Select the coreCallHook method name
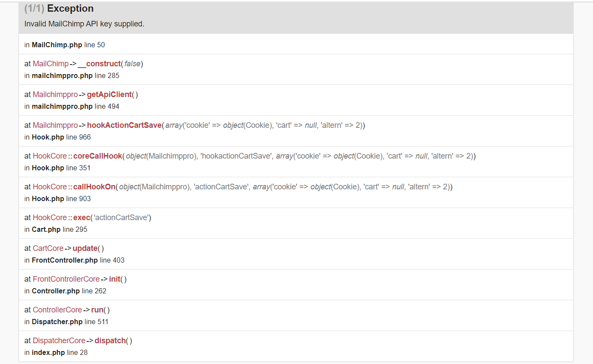593x364 pixels. [x=98, y=156]
